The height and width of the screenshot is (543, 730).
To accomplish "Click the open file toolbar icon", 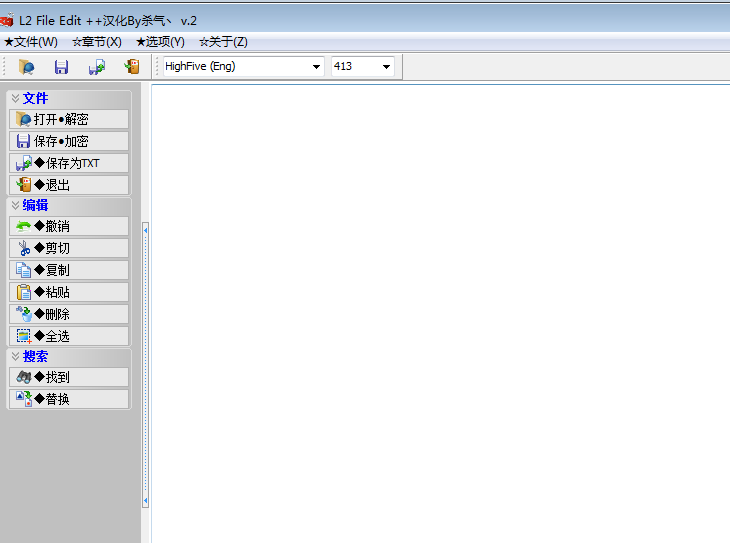I will [x=26, y=67].
